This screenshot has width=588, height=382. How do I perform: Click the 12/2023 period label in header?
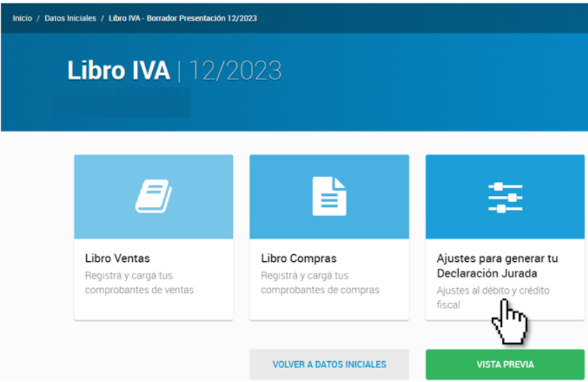click(235, 71)
